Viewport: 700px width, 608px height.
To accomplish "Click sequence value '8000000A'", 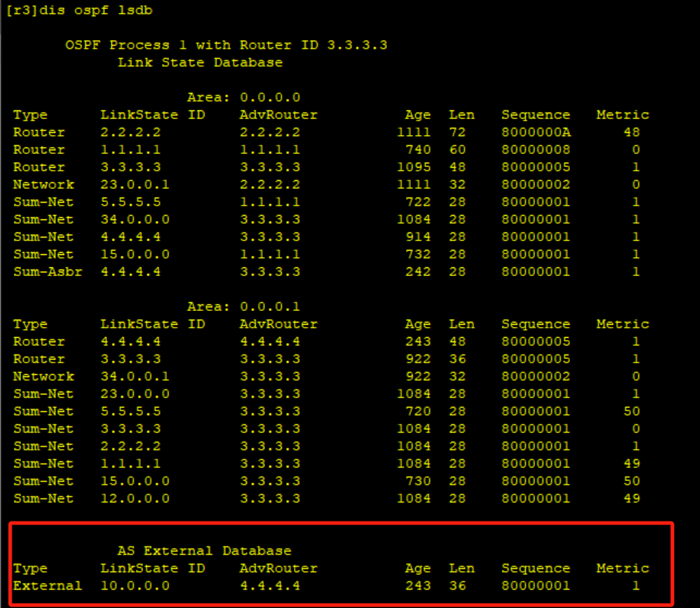I will 536,132.
